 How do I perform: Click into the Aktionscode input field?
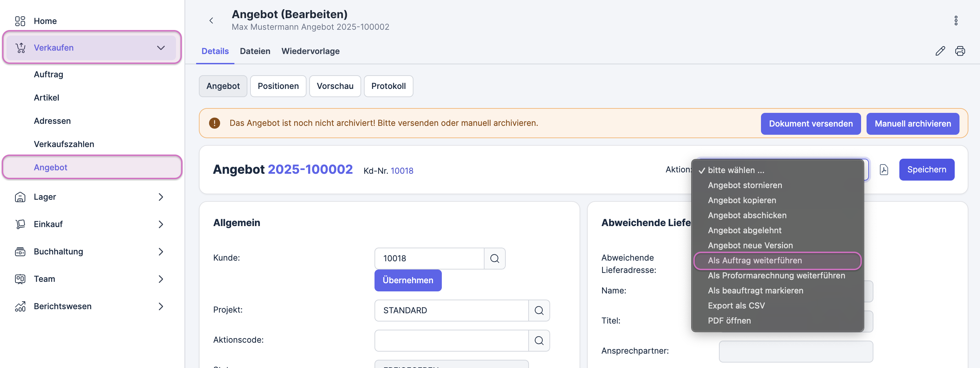pyautogui.click(x=451, y=341)
